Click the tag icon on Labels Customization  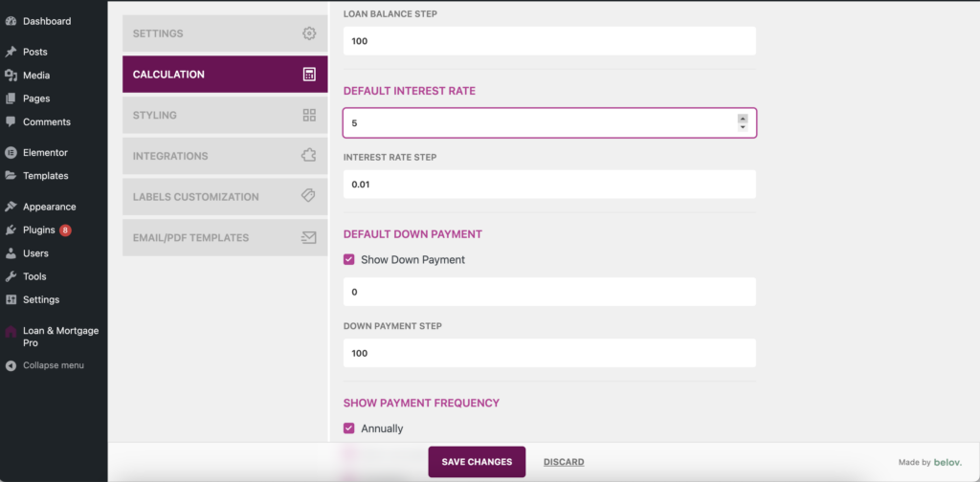pyautogui.click(x=308, y=196)
